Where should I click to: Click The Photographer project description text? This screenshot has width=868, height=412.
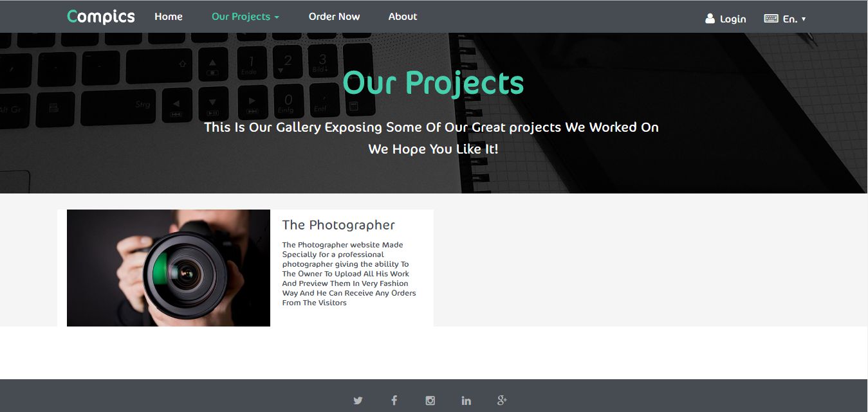point(349,274)
